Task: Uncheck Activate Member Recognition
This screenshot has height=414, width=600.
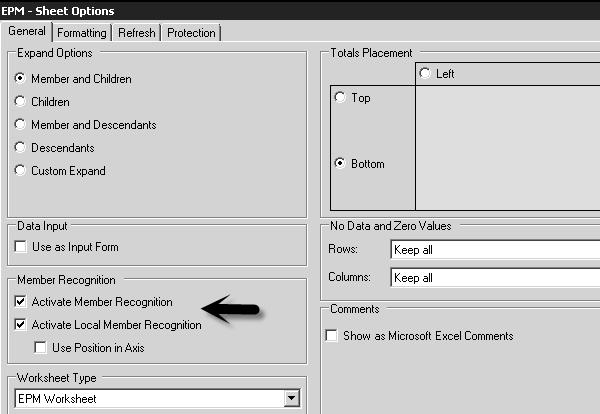Action: pos(21,302)
